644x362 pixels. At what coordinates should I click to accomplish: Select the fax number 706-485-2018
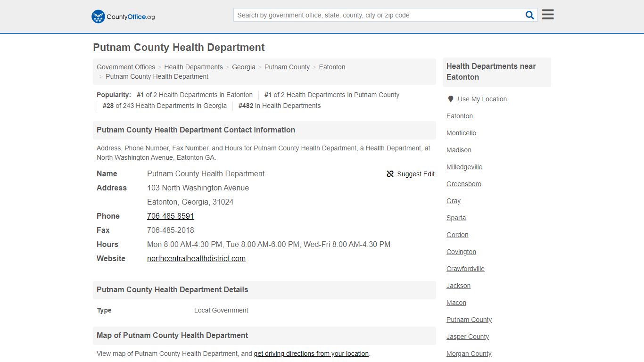[171, 230]
